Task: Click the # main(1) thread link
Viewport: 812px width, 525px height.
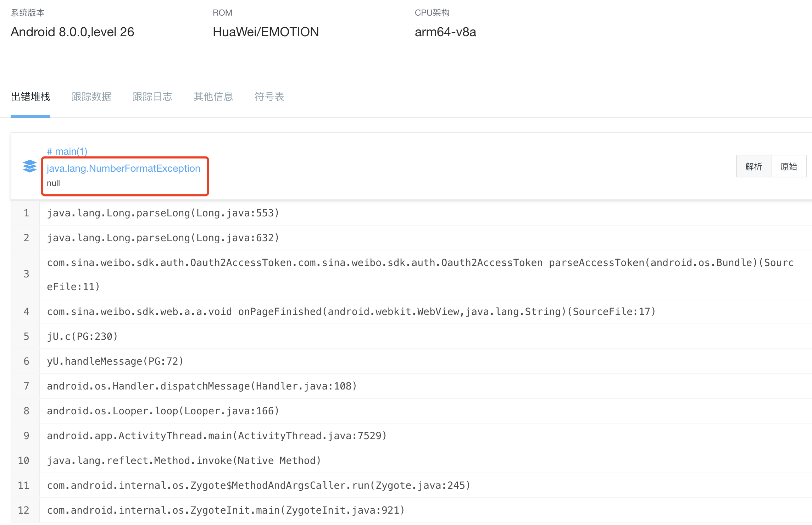Action: coord(67,151)
